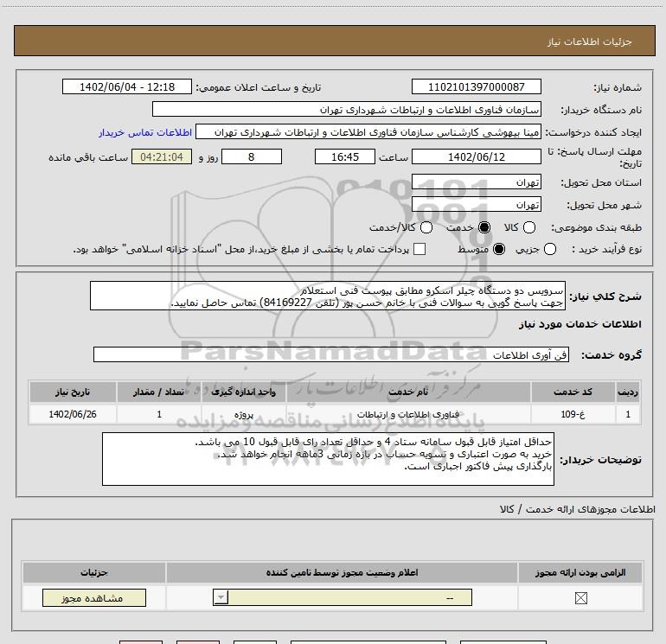
Task: Click the مشاهده مجوز button
Action: pyautogui.click(x=94, y=597)
